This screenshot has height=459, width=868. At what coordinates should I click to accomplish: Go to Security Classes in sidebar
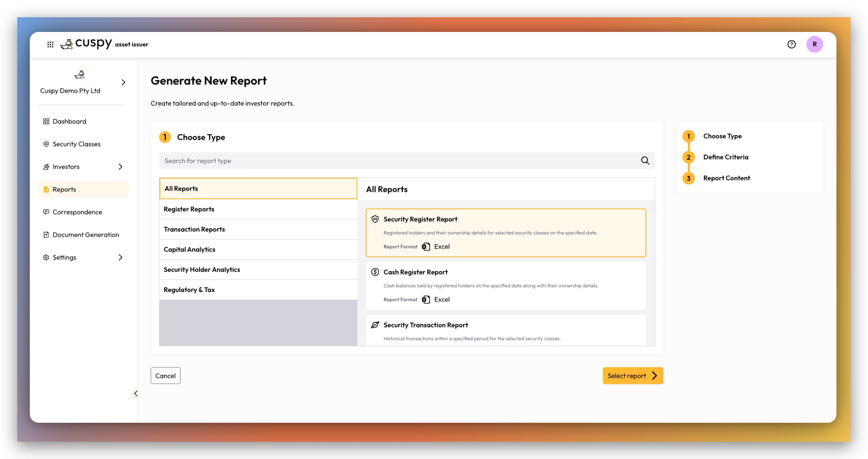83,144
